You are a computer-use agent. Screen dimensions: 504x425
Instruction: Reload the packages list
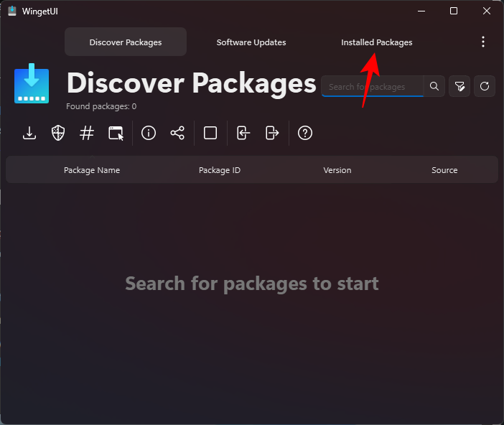[485, 86]
